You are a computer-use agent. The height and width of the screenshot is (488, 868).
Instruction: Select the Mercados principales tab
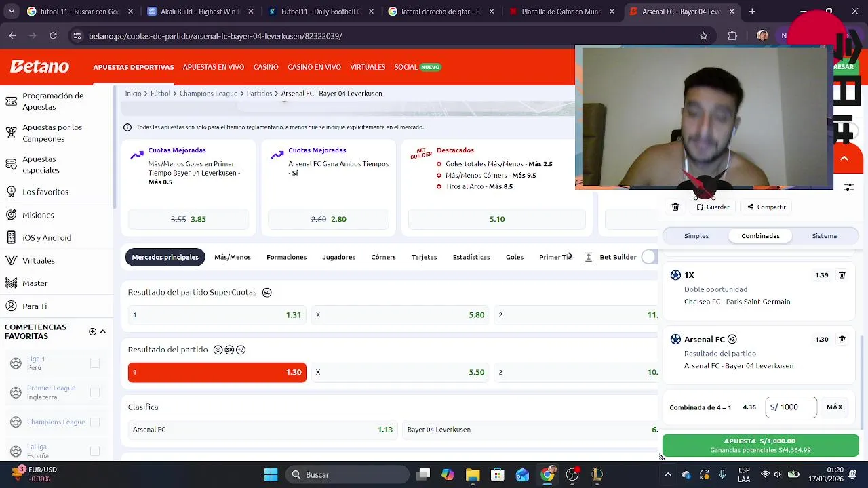click(165, 257)
